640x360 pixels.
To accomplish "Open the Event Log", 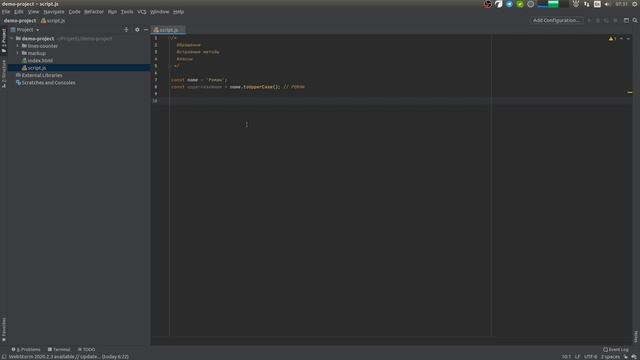I will (x=616, y=349).
